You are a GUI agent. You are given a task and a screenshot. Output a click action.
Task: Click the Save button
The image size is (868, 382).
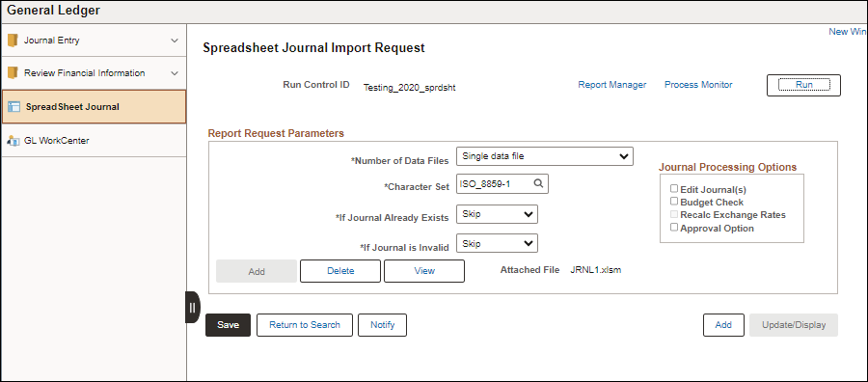point(228,325)
